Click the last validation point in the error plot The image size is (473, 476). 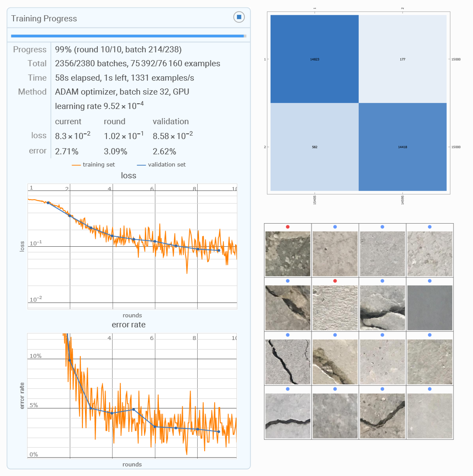coord(218,431)
